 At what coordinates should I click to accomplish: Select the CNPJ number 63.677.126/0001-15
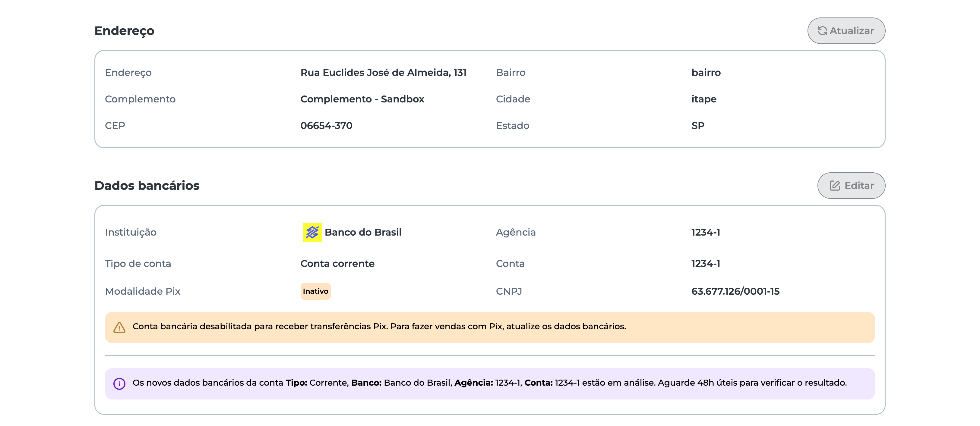735,291
